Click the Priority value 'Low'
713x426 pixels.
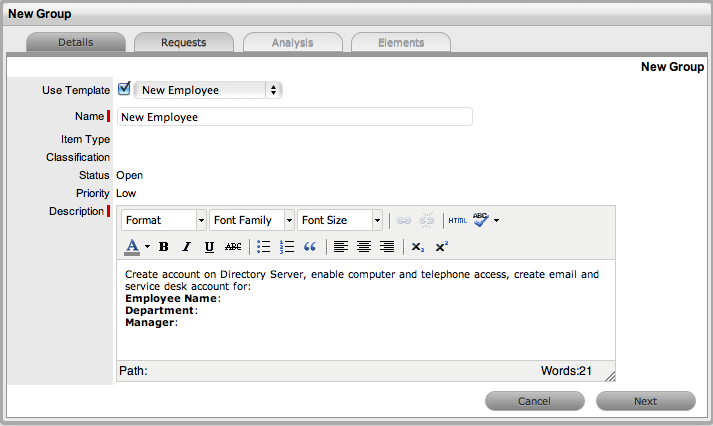126,193
